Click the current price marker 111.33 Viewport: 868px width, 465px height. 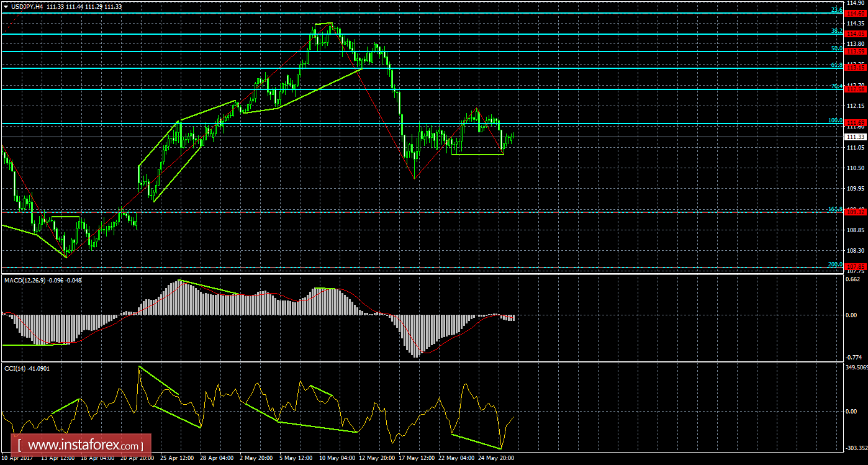pos(856,137)
